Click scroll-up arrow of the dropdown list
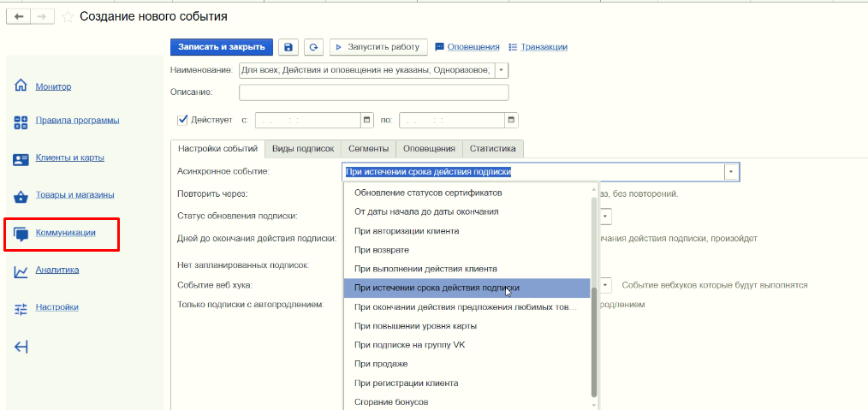Viewport: 868px width, 410px height. point(595,190)
